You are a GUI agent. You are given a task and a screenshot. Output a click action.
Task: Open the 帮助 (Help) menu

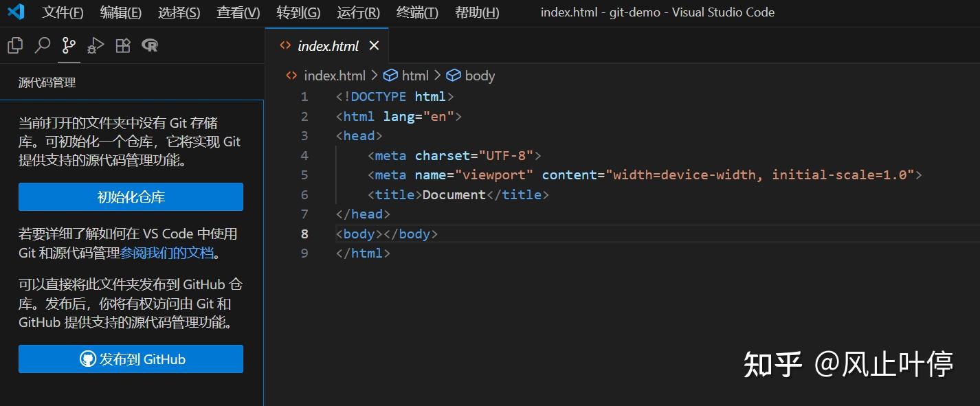(477, 12)
